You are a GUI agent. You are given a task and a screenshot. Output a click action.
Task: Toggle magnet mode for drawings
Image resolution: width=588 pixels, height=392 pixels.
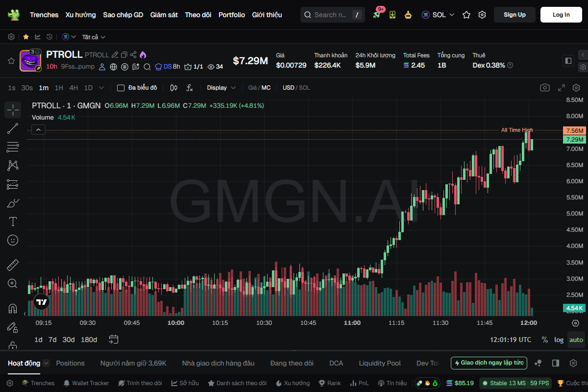[x=13, y=309]
